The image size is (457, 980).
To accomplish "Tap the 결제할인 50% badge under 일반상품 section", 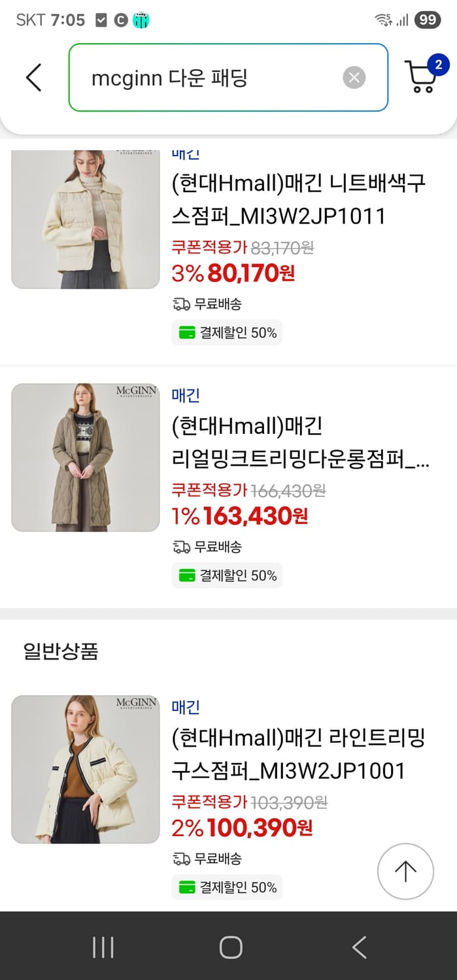I will point(227,887).
